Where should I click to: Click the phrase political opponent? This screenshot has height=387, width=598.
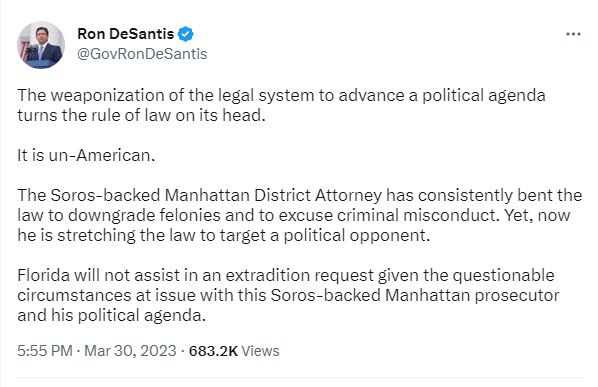pyautogui.click(x=357, y=235)
